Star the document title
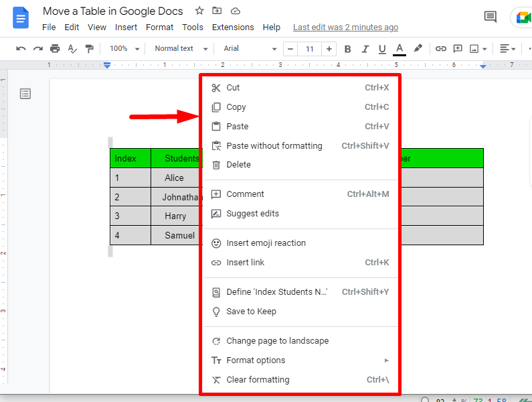This screenshot has height=402, width=532. [199, 11]
